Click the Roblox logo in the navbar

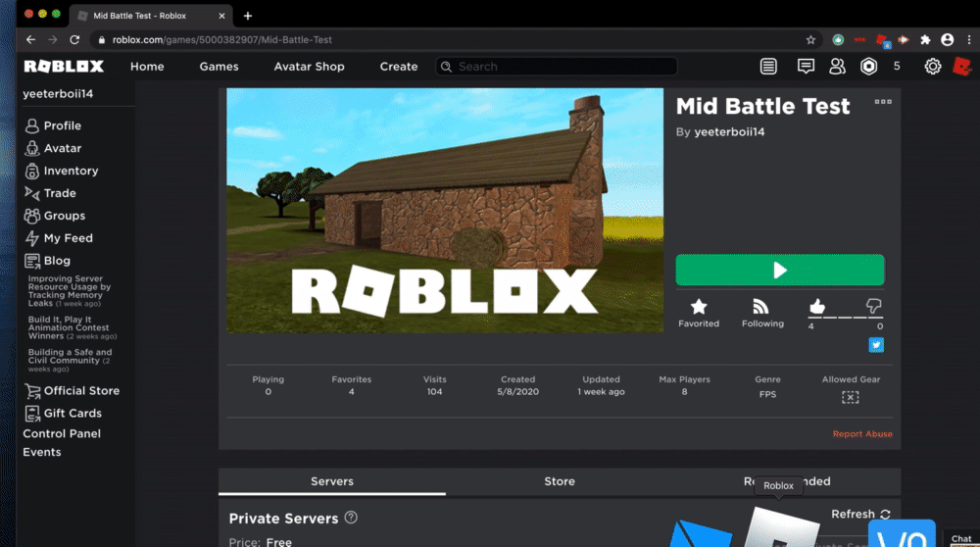click(x=64, y=67)
